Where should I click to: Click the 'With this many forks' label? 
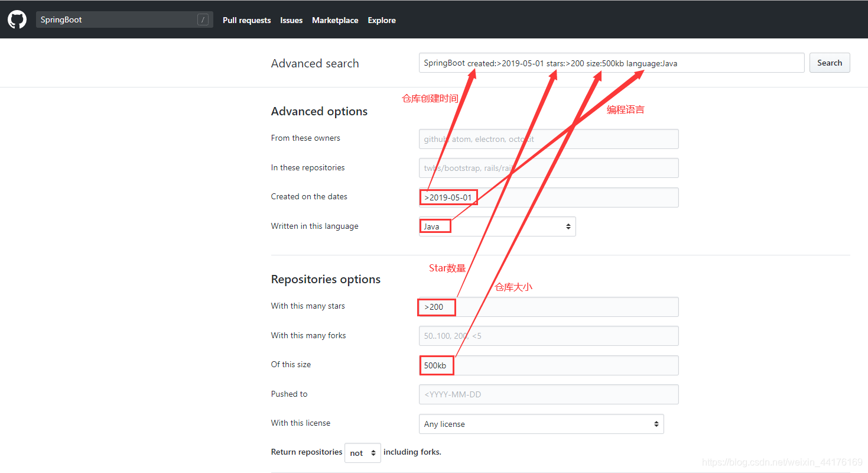(x=308, y=335)
